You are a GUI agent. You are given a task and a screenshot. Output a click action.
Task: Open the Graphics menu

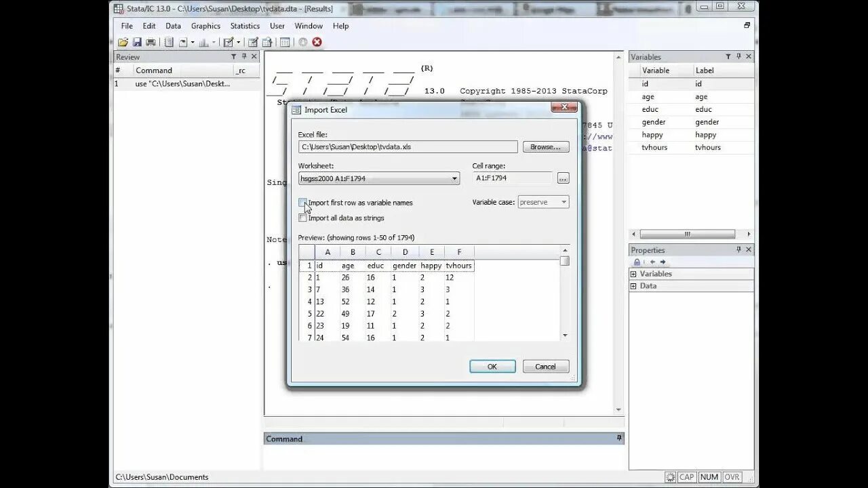click(x=205, y=26)
